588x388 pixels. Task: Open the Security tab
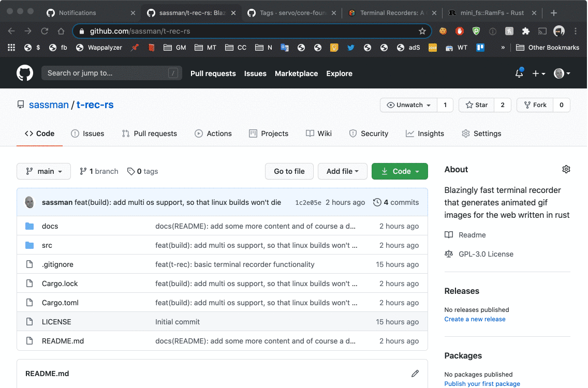pyautogui.click(x=369, y=133)
